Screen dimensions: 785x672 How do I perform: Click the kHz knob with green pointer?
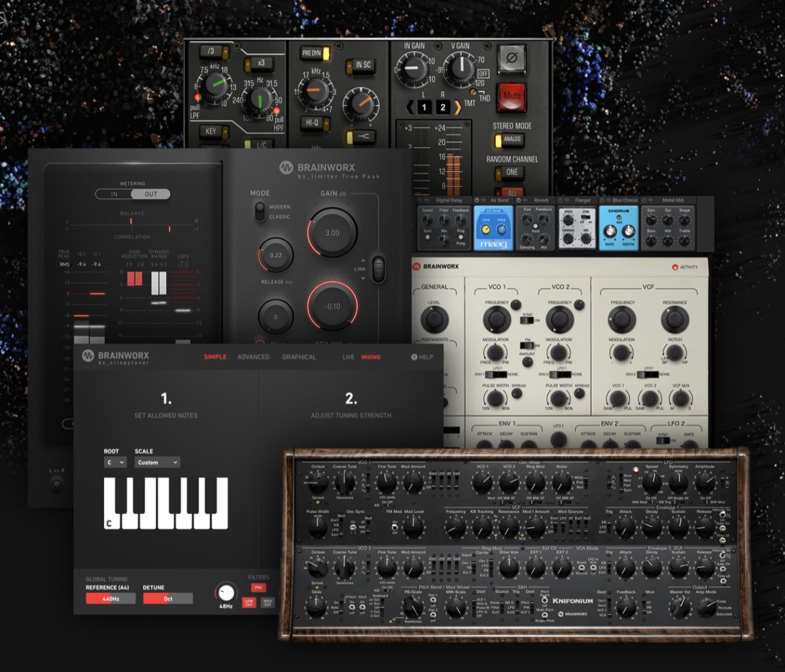[214, 86]
